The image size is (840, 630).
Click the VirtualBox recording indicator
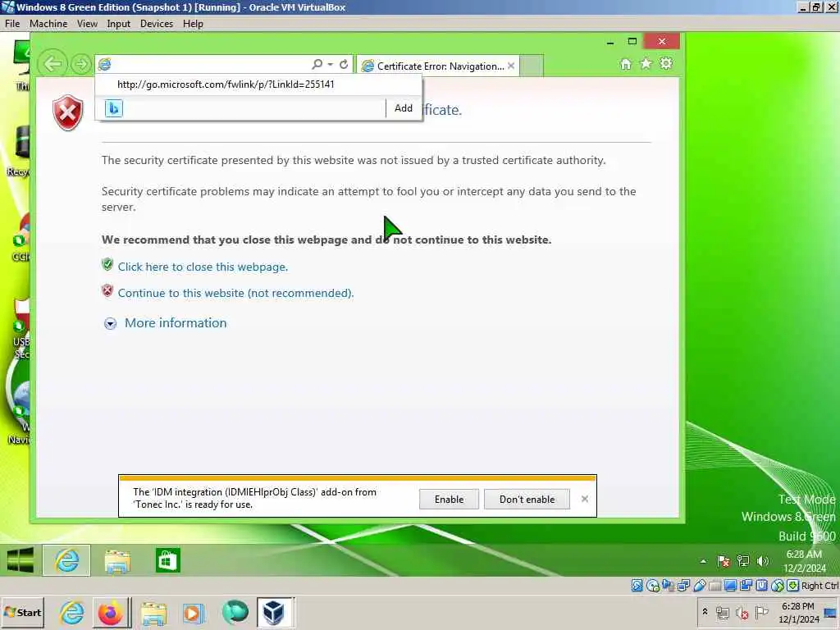746,586
